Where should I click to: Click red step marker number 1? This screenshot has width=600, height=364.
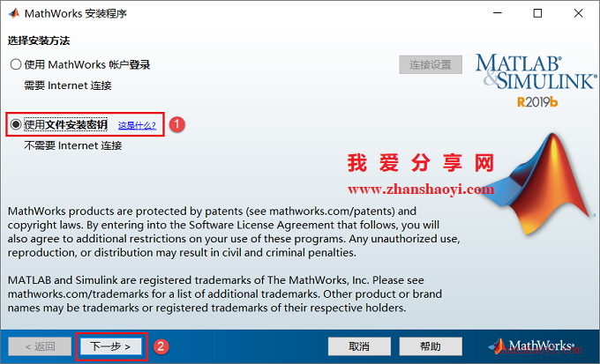pos(176,124)
